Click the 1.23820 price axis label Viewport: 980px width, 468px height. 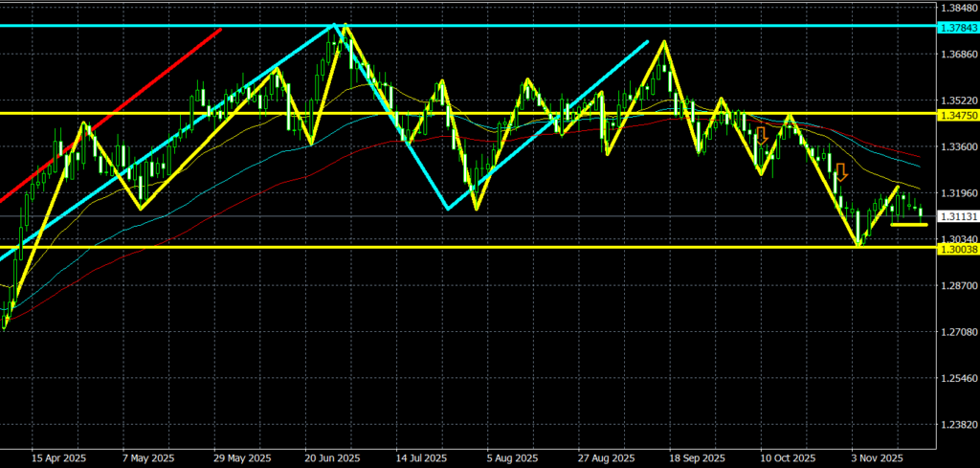pyautogui.click(x=957, y=425)
